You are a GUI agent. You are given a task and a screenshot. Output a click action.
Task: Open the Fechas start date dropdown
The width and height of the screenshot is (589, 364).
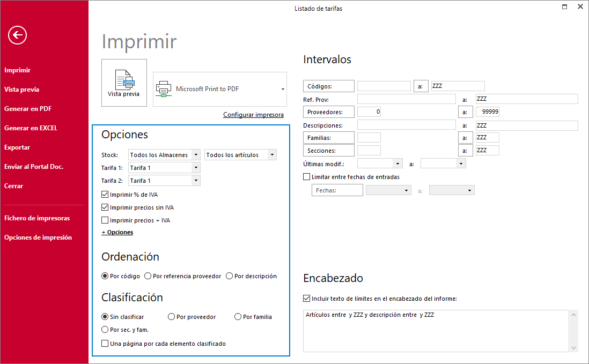click(406, 191)
